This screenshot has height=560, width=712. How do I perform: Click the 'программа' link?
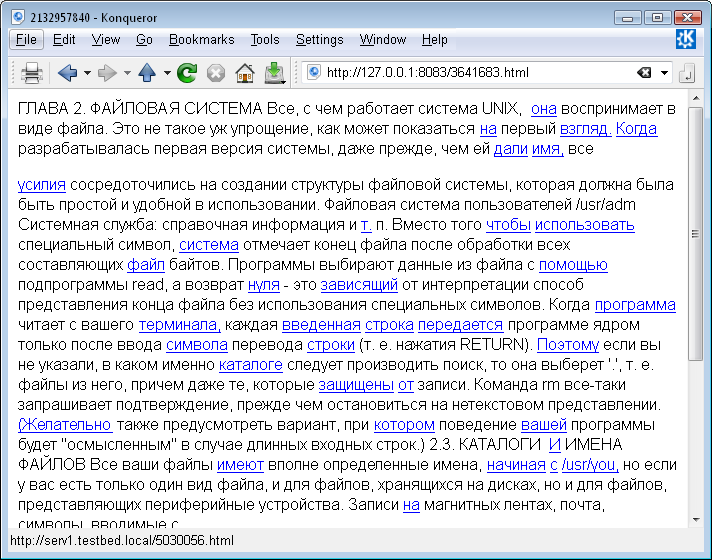[635, 305]
